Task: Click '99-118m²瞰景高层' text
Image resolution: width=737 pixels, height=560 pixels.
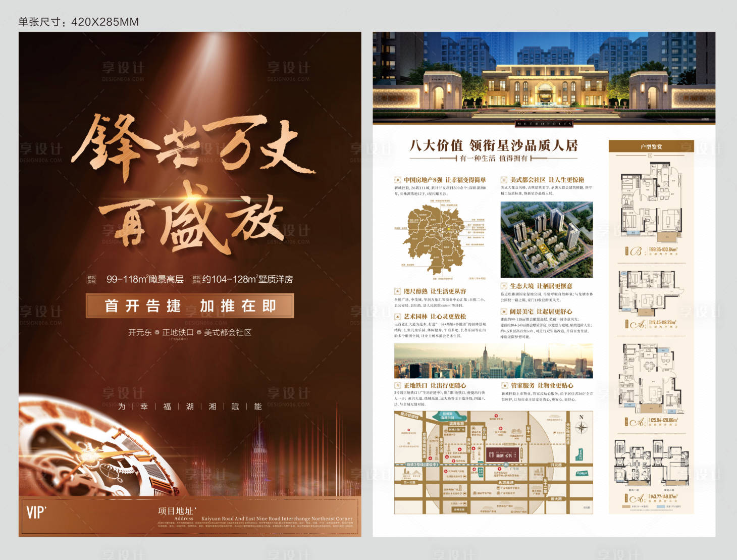Action: click(145, 279)
